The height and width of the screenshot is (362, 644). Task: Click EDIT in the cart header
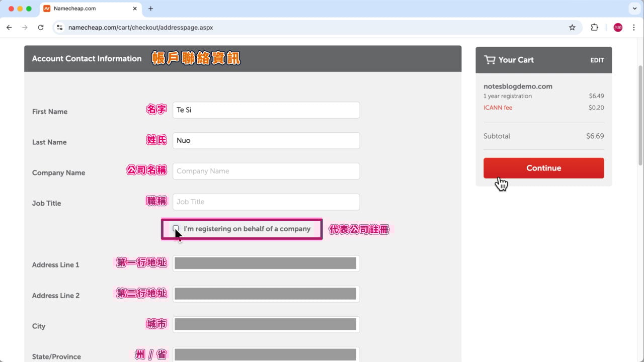597,60
